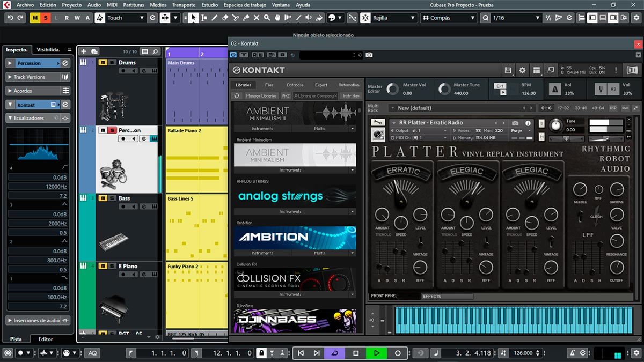Select the Glue tool

[x=246, y=18]
